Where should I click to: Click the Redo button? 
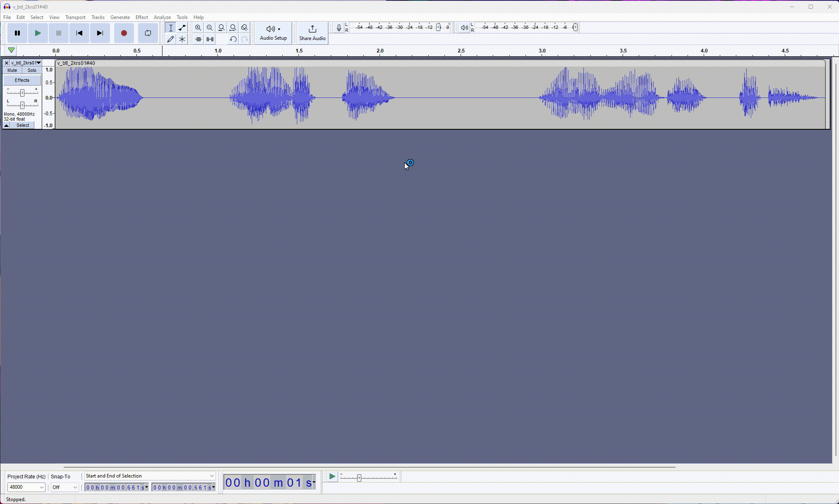point(245,39)
